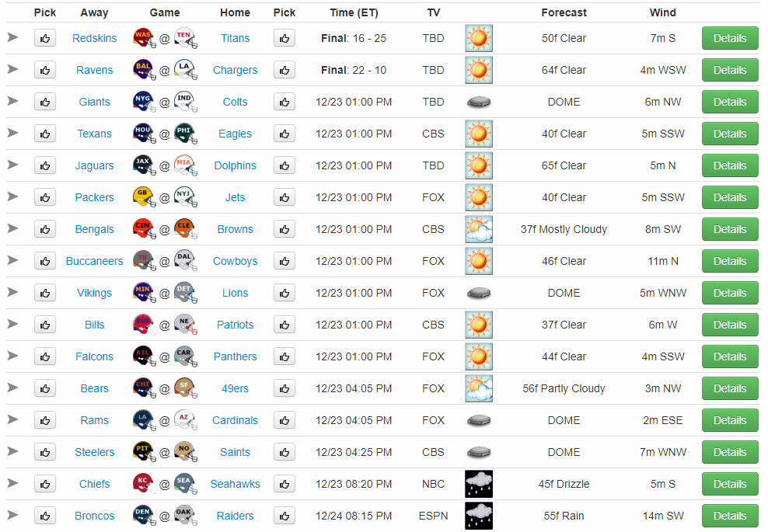The image size is (768, 532).
Task: Expand the Broncos at Raiders row arrow
Action: 12,515
